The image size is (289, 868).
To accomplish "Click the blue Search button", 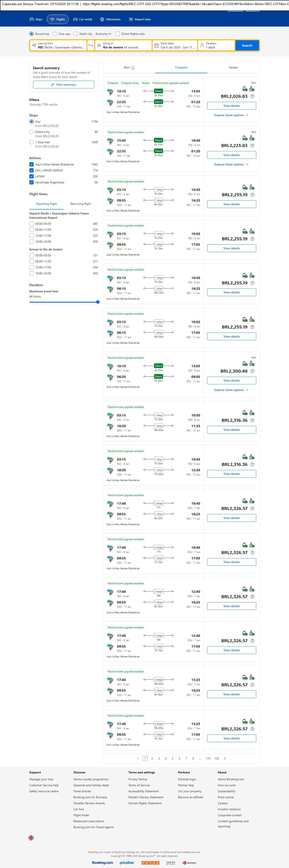I will [x=247, y=46].
